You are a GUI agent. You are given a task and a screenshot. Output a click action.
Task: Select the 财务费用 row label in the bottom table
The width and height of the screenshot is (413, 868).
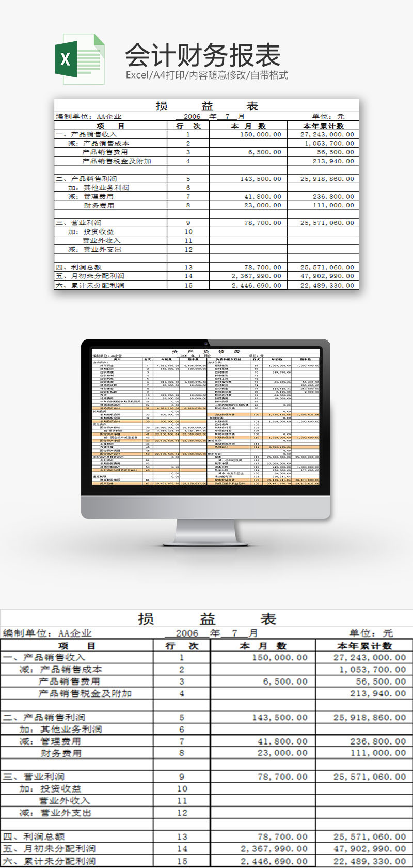tap(61, 753)
